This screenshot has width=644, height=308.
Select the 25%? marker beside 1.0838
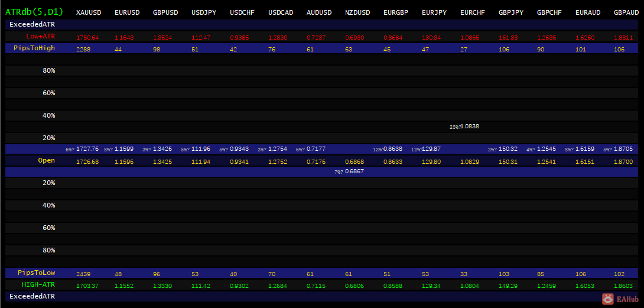tap(455, 128)
